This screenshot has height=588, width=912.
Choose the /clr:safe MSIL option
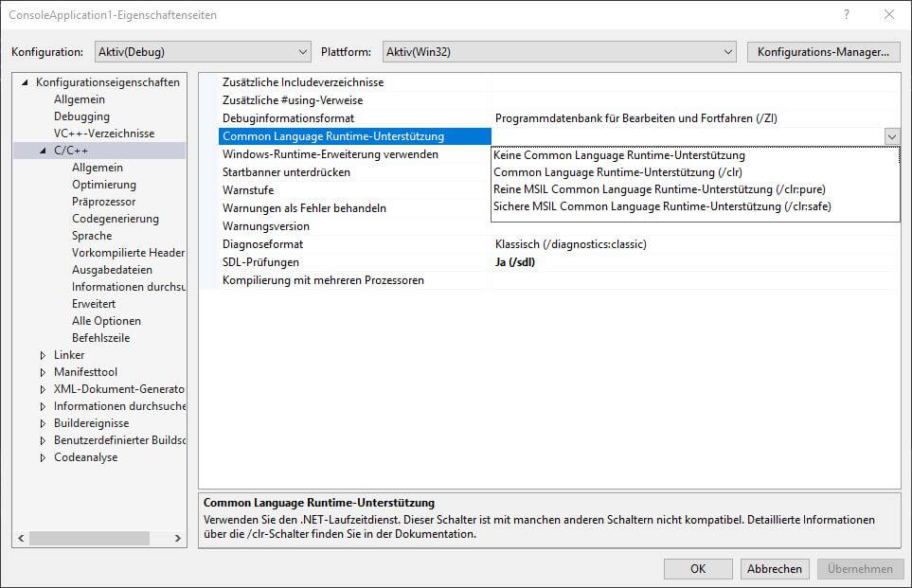coord(662,206)
